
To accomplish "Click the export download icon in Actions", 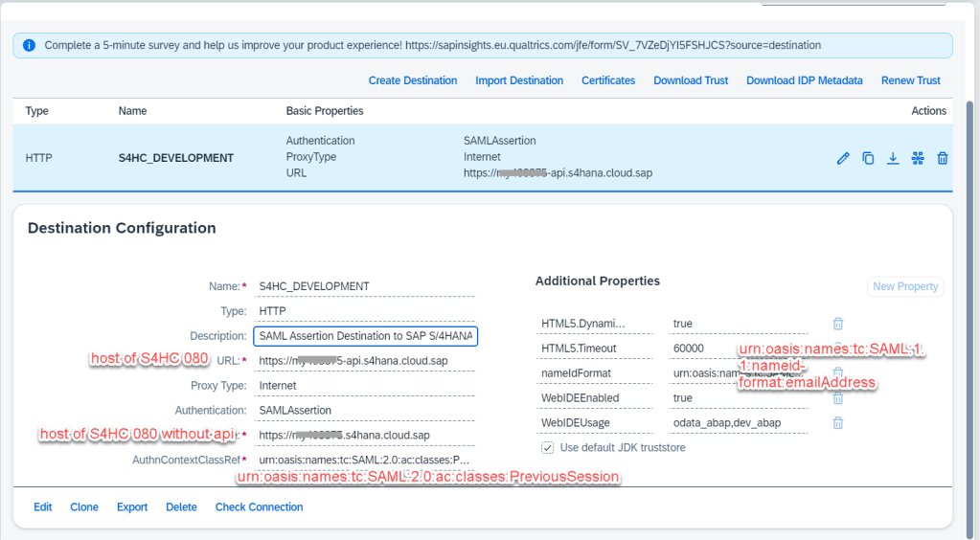I will 893,158.
